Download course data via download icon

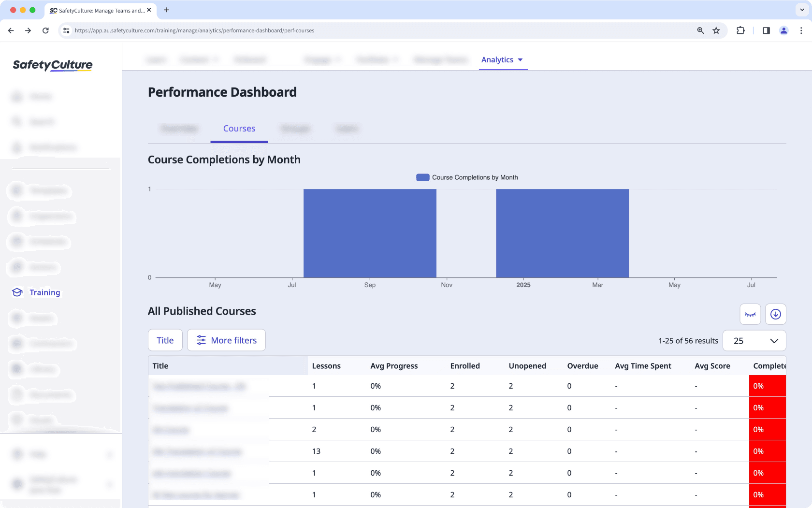click(x=775, y=314)
